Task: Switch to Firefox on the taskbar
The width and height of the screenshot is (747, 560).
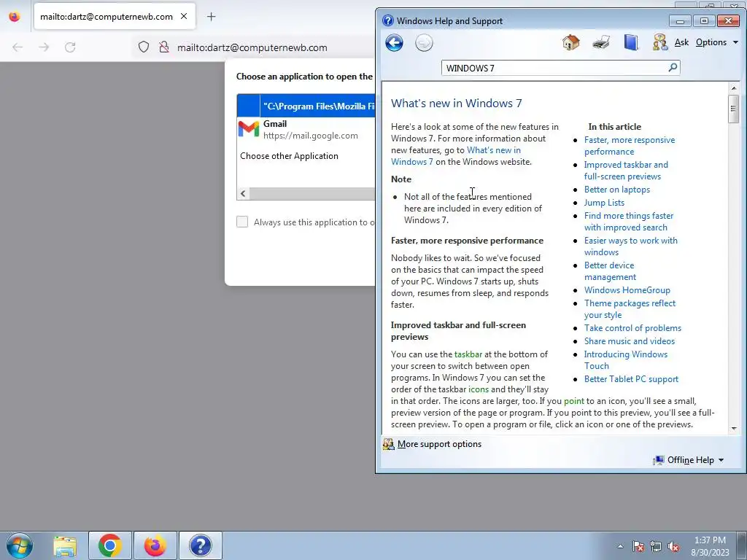Action: click(x=155, y=545)
